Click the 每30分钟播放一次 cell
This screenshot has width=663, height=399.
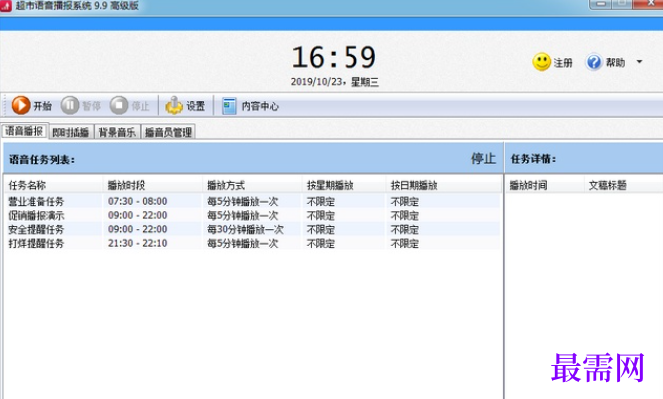[x=245, y=230]
